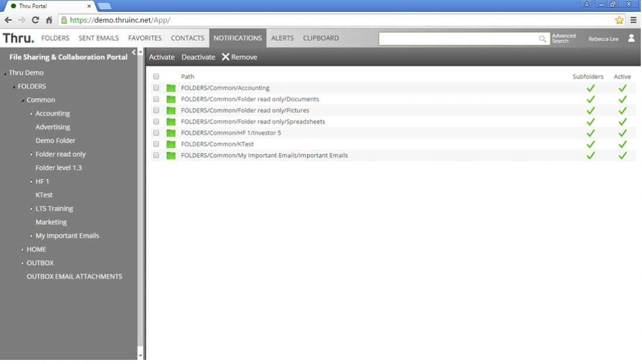Image resolution: width=642 pixels, height=364 pixels.
Task: Click the Active checkmark for the KTest row
Action: (x=622, y=144)
